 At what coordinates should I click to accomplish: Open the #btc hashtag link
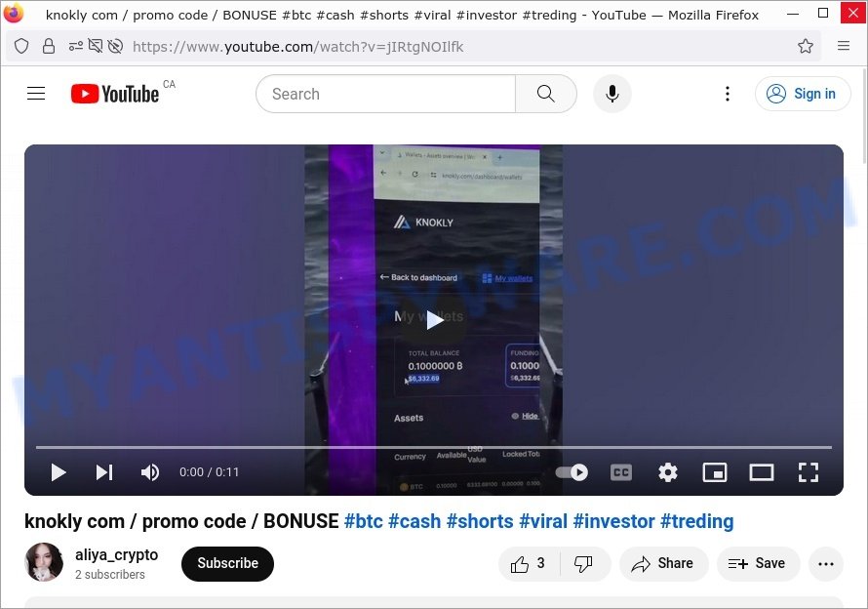364,521
